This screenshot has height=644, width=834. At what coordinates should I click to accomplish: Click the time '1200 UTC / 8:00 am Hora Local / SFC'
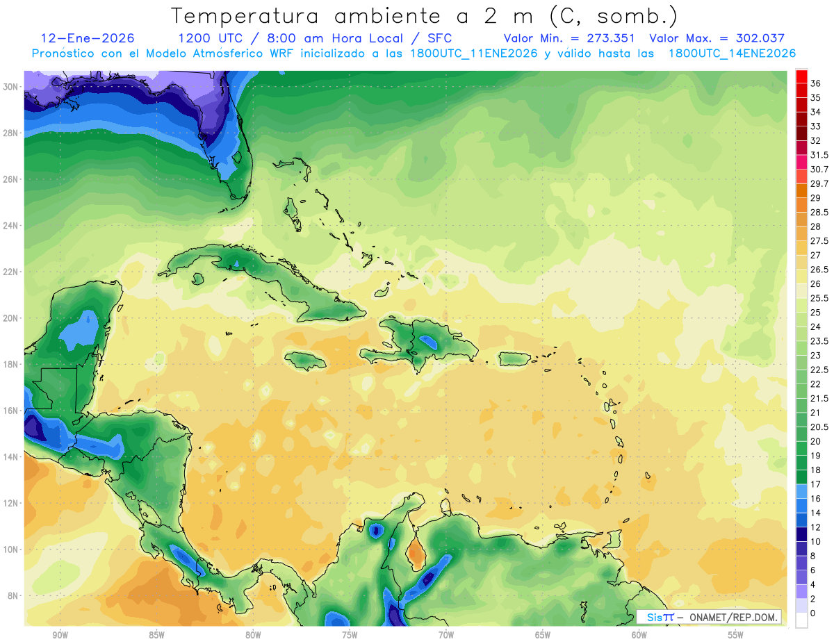coord(315,38)
